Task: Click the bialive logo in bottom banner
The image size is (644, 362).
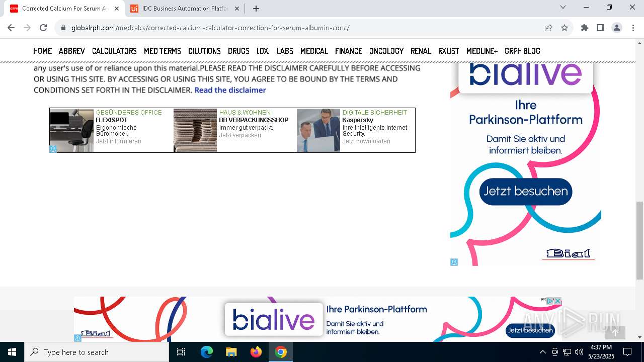Action: tap(274, 320)
